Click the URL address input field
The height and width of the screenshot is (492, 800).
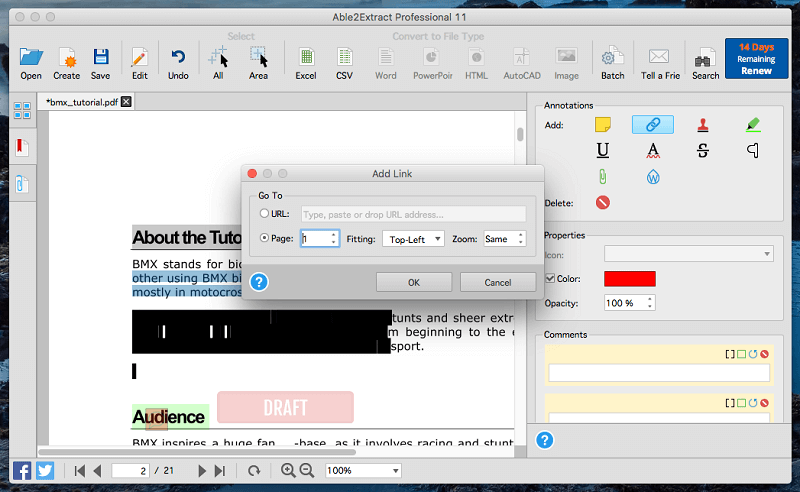click(x=413, y=214)
